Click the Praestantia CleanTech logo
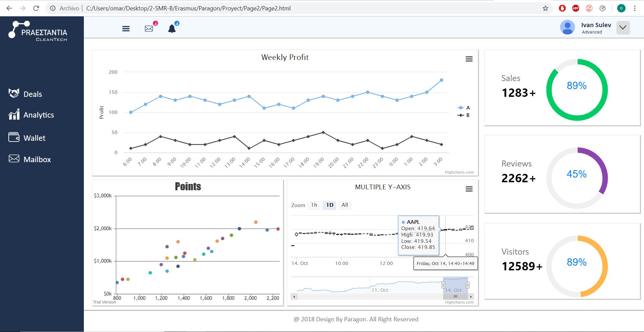Screen dimensions: 644x332 click(38, 31)
